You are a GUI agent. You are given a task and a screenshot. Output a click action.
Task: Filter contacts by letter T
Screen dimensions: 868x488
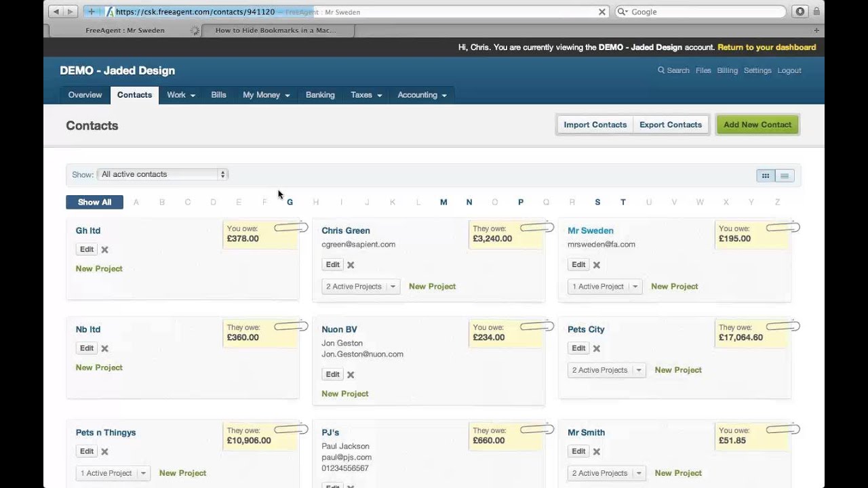[x=623, y=202]
